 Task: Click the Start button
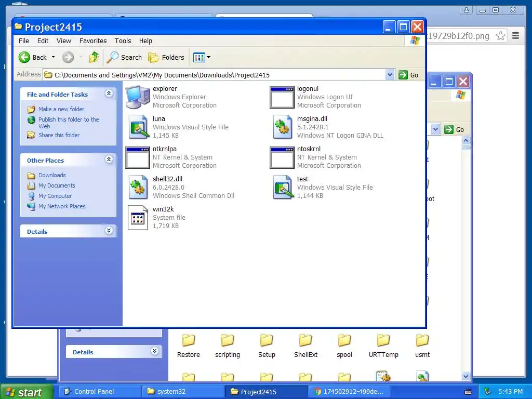(26, 392)
